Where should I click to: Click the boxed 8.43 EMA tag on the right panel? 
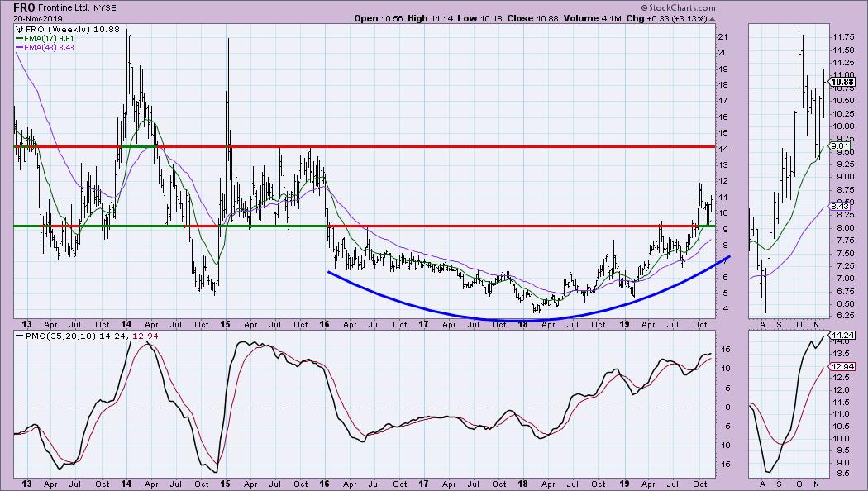(x=840, y=206)
